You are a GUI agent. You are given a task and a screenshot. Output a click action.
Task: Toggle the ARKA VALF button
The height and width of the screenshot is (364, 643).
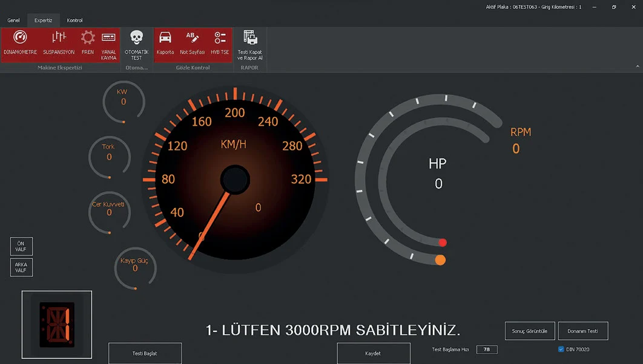[x=21, y=267]
